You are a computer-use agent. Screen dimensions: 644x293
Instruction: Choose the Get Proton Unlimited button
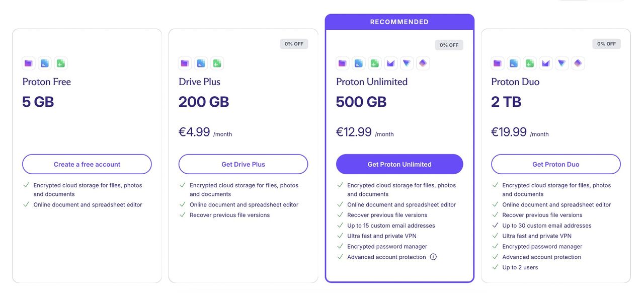click(x=399, y=164)
